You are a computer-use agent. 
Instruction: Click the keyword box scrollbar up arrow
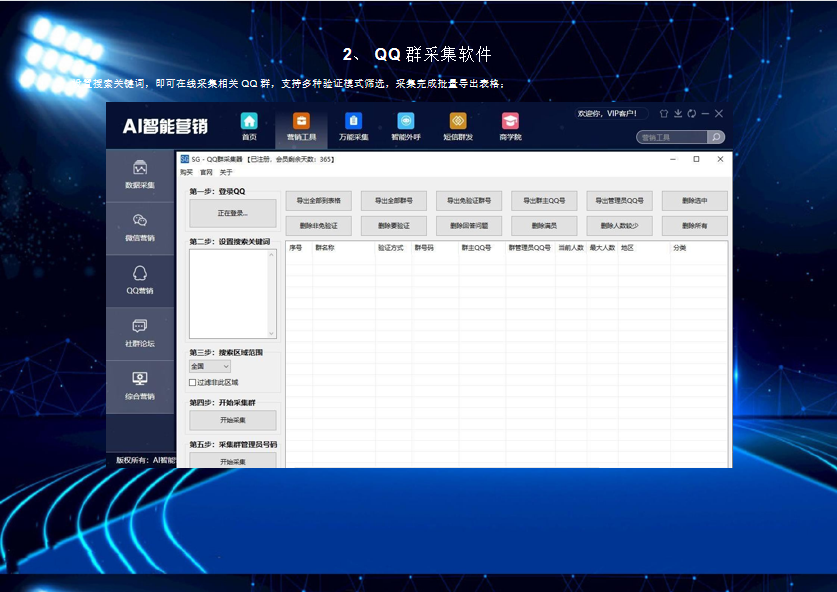point(271,255)
